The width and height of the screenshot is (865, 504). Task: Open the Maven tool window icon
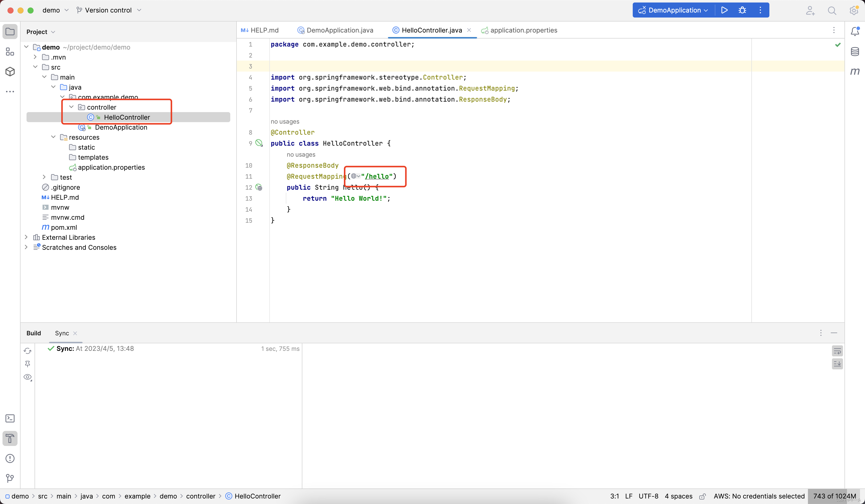click(855, 71)
